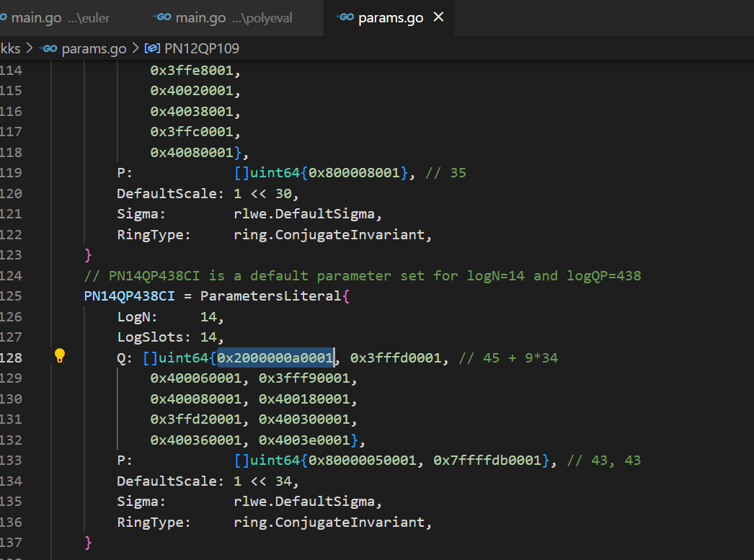Open PN12QP109 breadcrumb symbol
Image resolution: width=754 pixels, height=560 pixels.
[x=202, y=48]
